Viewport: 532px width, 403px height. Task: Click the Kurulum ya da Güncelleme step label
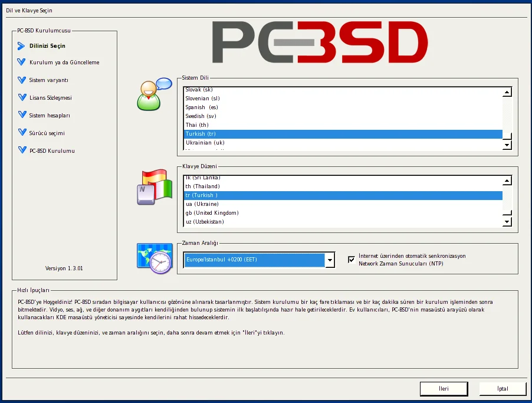point(64,63)
